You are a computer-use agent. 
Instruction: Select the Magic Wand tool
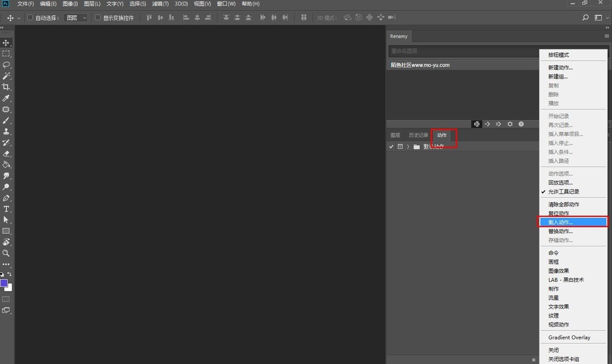click(x=6, y=76)
